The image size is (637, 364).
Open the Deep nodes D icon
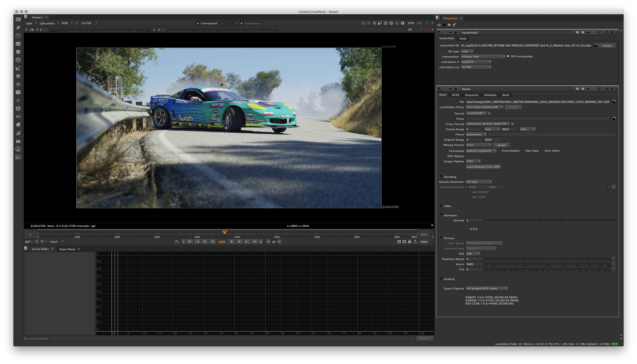(x=18, y=109)
